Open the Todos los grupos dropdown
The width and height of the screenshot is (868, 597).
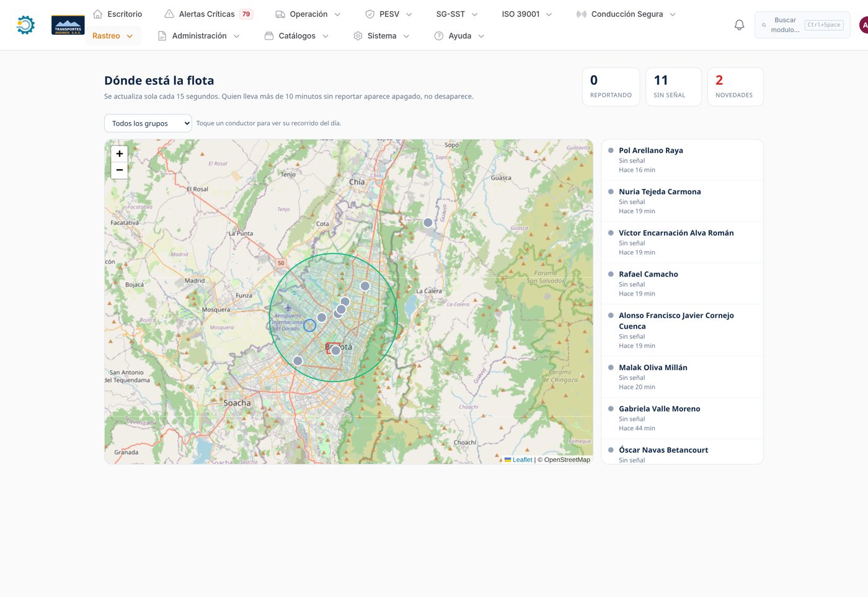[148, 123]
